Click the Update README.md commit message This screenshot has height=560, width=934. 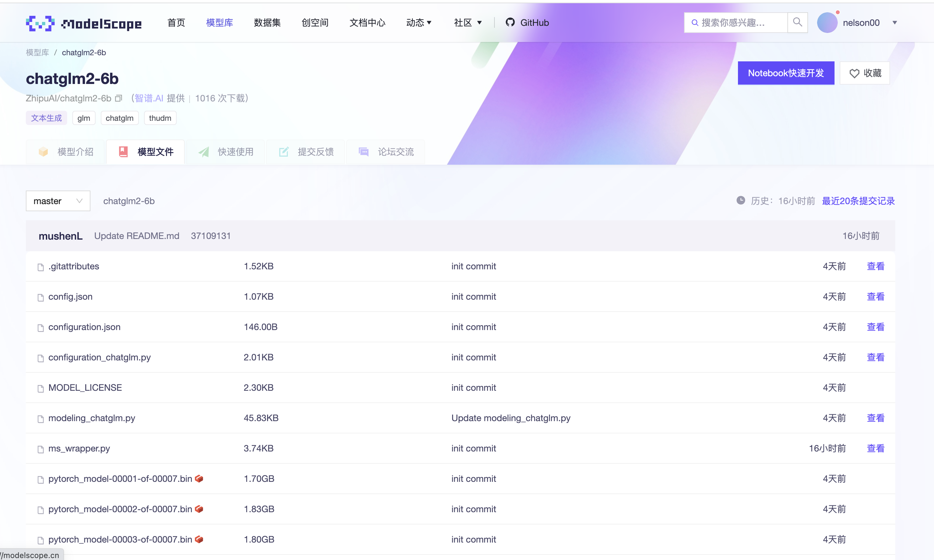coord(137,236)
